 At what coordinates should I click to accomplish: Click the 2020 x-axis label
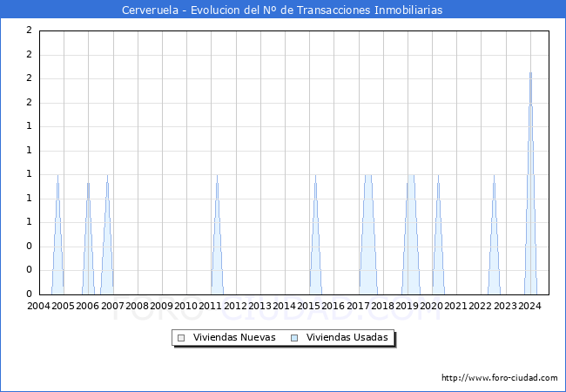431,306
